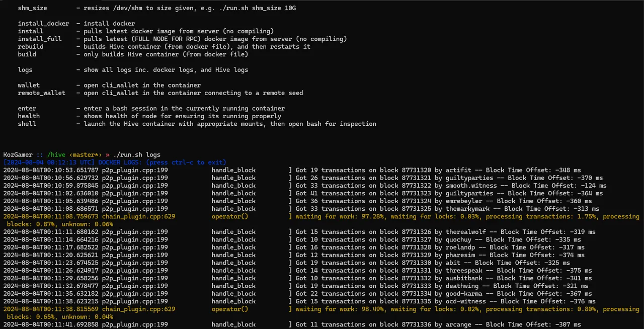Viewport: 644px width, 329px height.
Task: Click witness name 'smooth.witness'
Action: 471,186
